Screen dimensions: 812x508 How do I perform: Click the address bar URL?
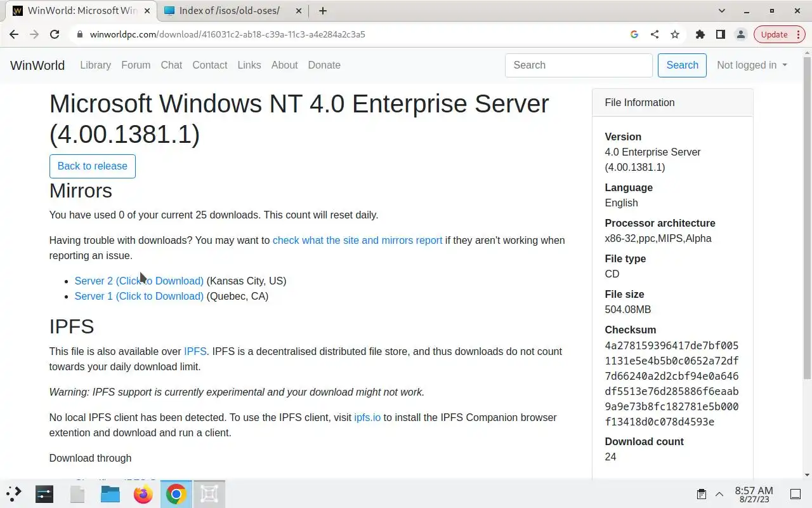tap(227, 34)
